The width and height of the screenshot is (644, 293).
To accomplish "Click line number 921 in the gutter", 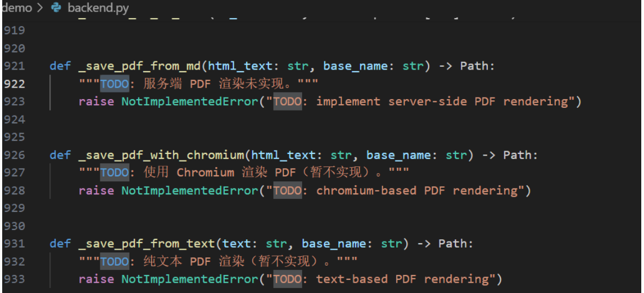I will click(x=14, y=66).
